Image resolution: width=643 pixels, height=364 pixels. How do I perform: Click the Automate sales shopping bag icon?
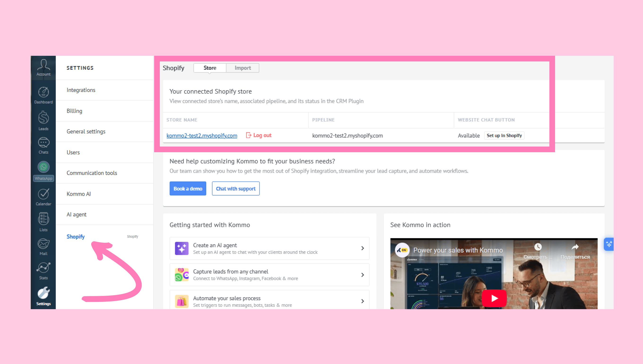pyautogui.click(x=182, y=301)
